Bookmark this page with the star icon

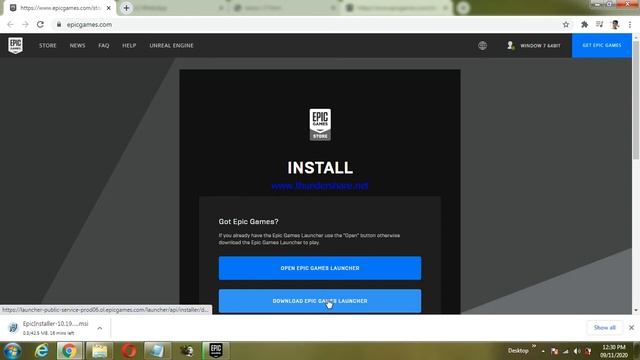point(566,24)
